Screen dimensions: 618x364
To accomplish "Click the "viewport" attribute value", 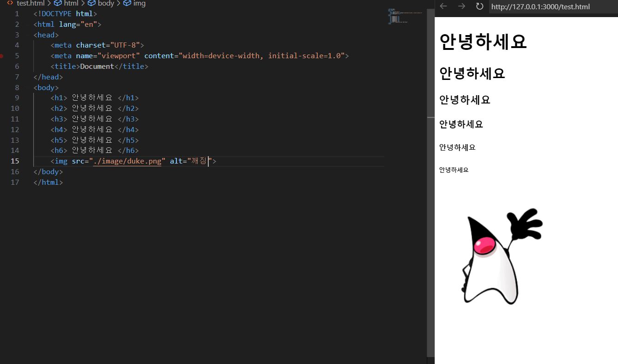I will [x=119, y=56].
